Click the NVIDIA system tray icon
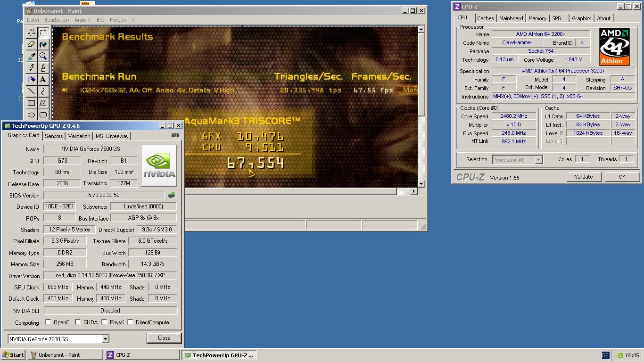644x362 pixels. (x=619, y=355)
